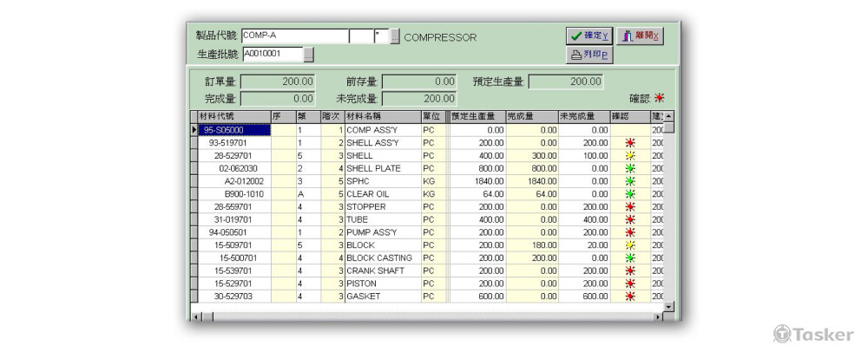Click the 列印 print button
The height and width of the screenshot is (352, 868).
point(589,55)
